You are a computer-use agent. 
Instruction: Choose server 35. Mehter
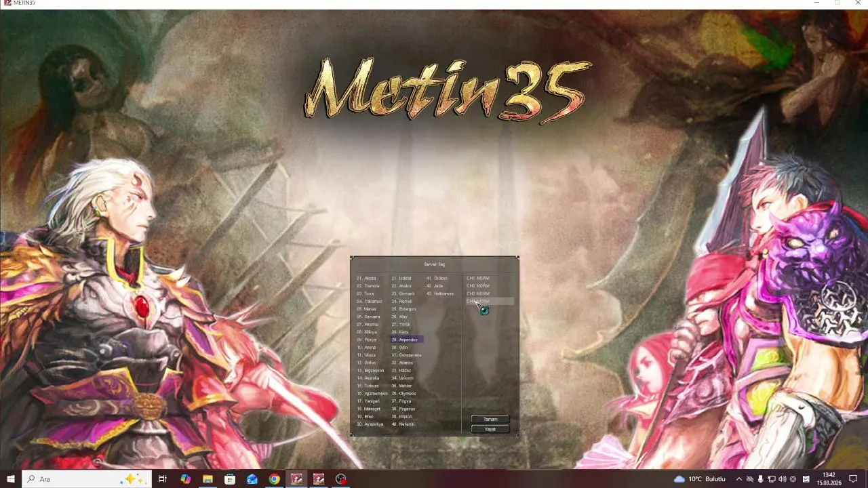(401, 386)
